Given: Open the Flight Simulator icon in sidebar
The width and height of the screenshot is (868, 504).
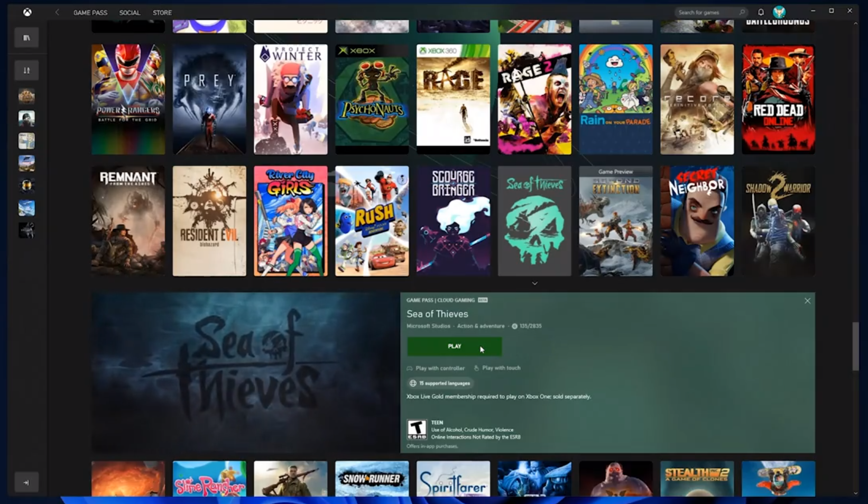Looking at the screenshot, I should point(26,208).
